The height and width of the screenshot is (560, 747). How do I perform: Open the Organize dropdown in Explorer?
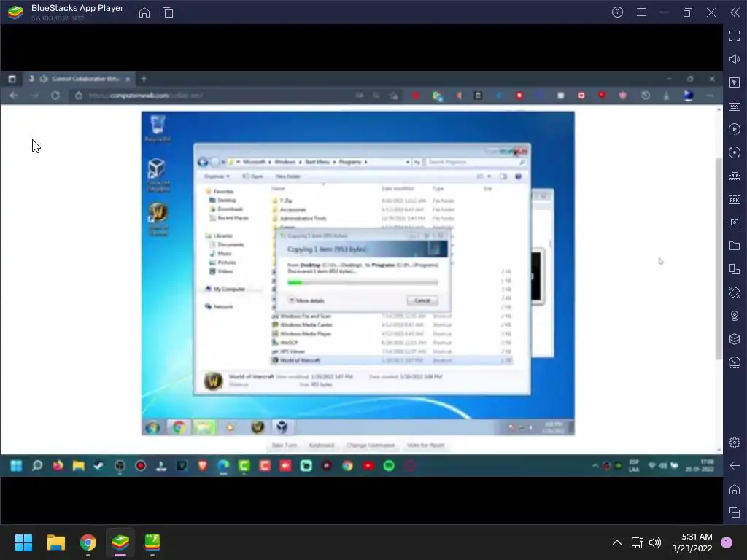(216, 176)
